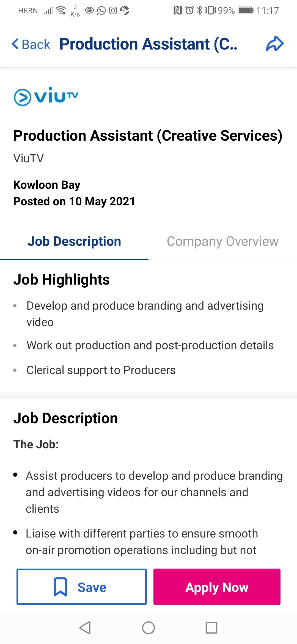Tap the ViuTV company logo
This screenshot has width=297, height=644.
pyautogui.click(x=46, y=96)
